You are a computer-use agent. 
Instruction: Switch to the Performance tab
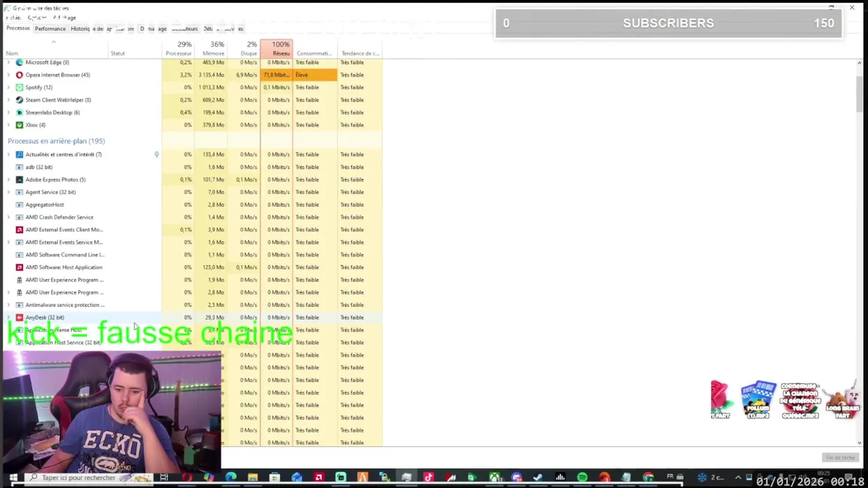[x=50, y=28]
